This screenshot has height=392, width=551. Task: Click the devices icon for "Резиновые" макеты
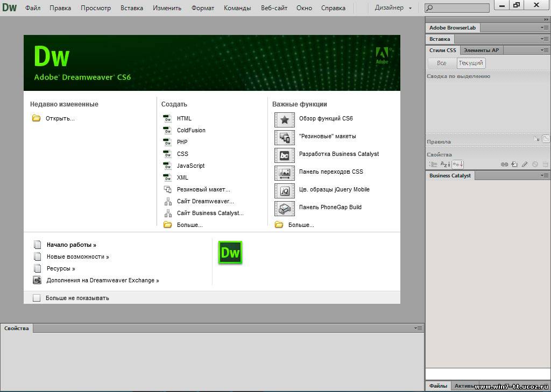[285, 137]
